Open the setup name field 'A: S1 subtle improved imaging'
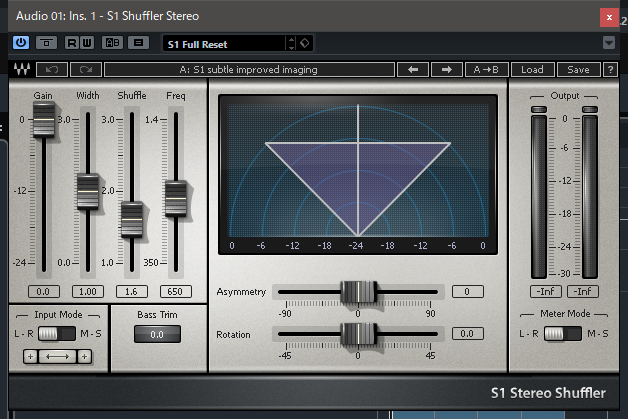Image resolution: width=628 pixels, height=419 pixels. pyautogui.click(x=249, y=69)
